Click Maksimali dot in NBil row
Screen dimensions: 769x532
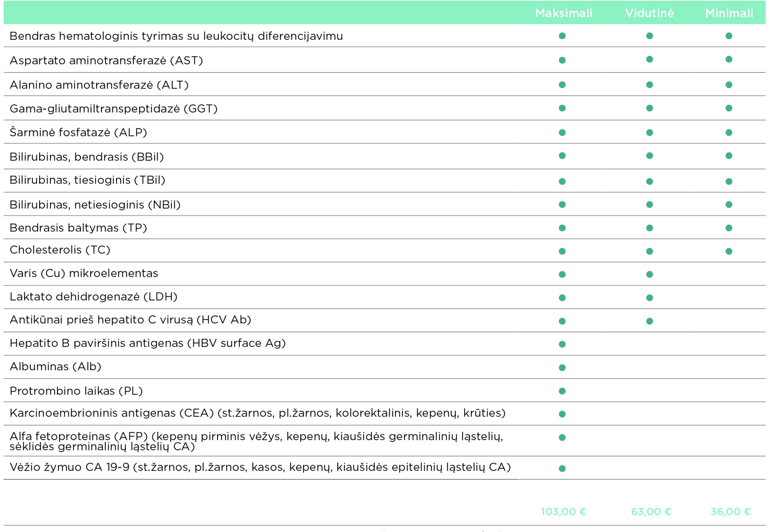(562, 204)
